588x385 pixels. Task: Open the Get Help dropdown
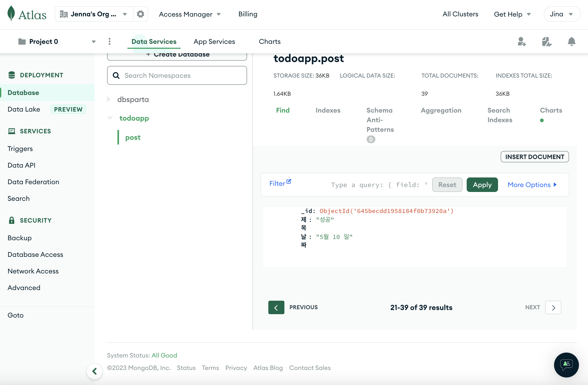(x=512, y=14)
